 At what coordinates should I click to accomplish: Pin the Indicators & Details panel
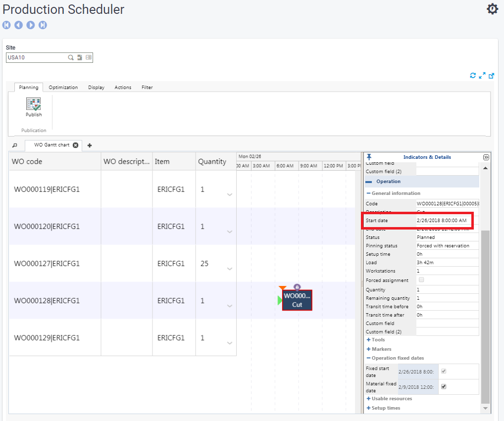(x=369, y=157)
